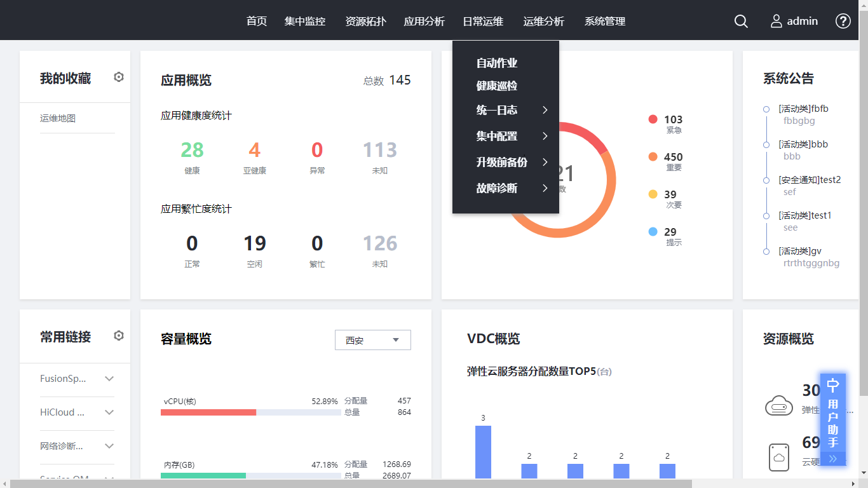Expand the HiCloud link group

click(x=109, y=412)
